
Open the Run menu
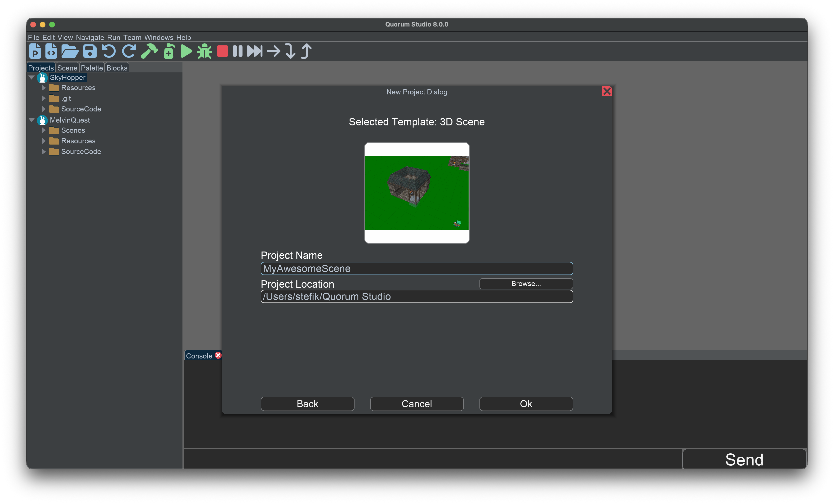pyautogui.click(x=114, y=37)
